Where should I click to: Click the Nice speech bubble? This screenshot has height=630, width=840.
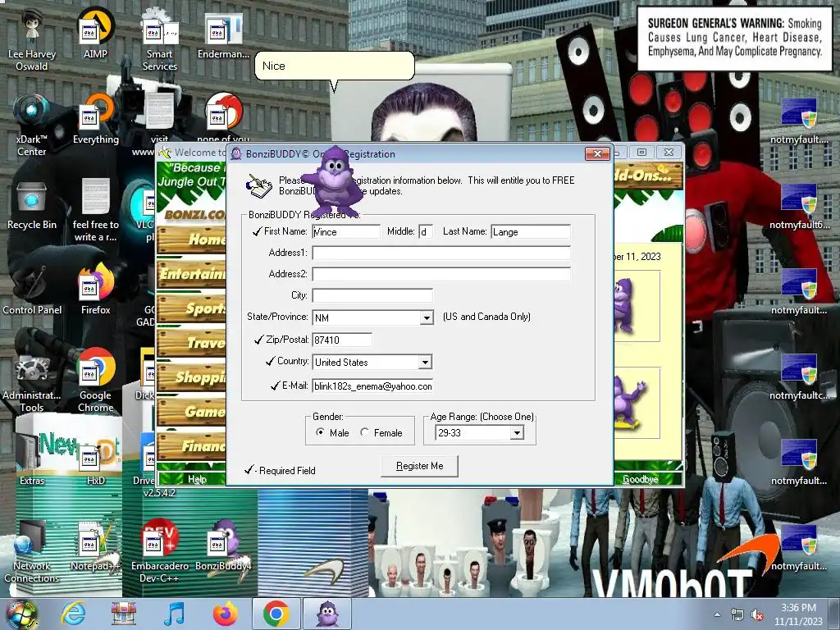click(x=335, y=66)
